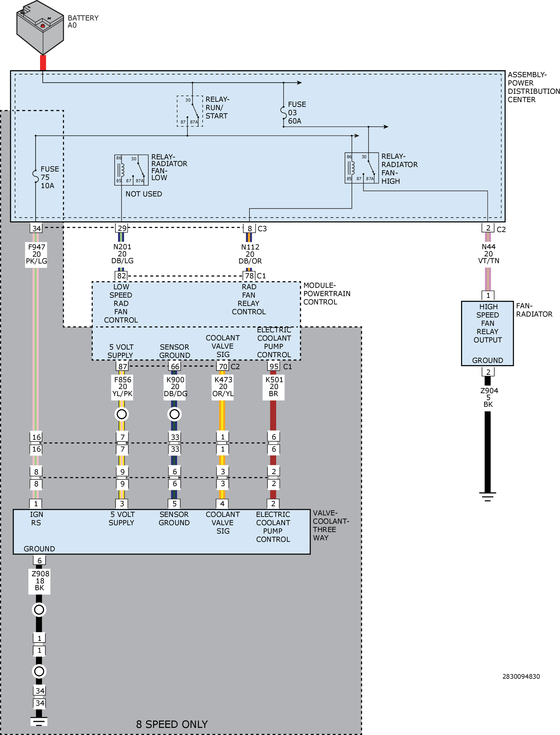560x735 pixels.
Task: Click the 'RELAY- RUN/ START' label
Action: coord(217,108)
